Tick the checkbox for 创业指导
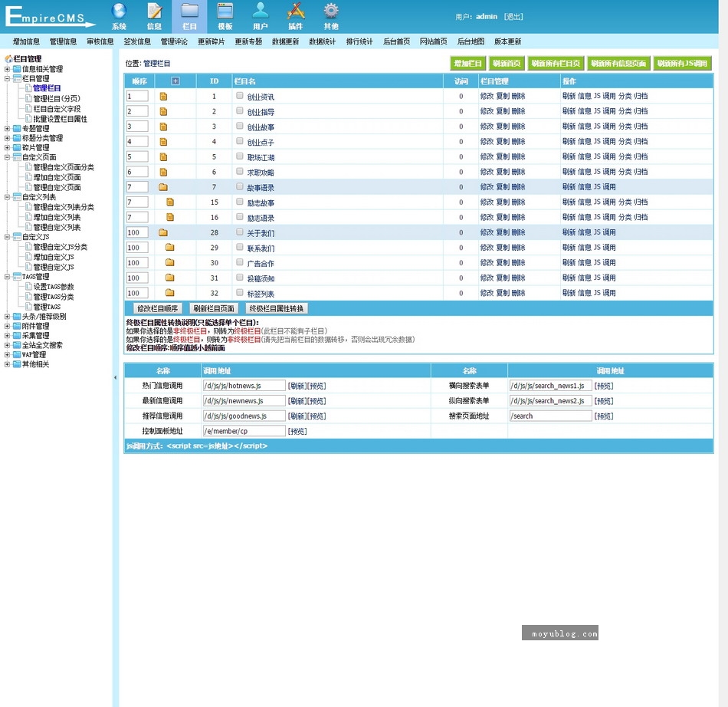Viewport: 728px width, 707px height. [240, 110]
